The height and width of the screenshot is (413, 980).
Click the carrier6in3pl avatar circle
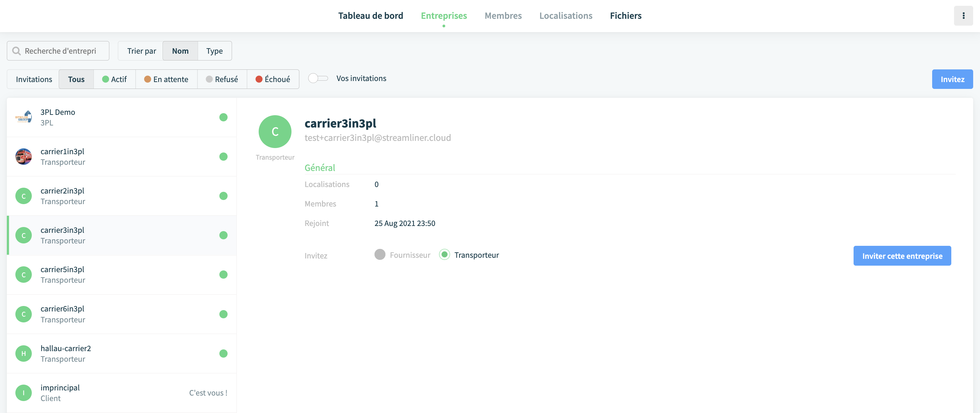pos(24,314)
